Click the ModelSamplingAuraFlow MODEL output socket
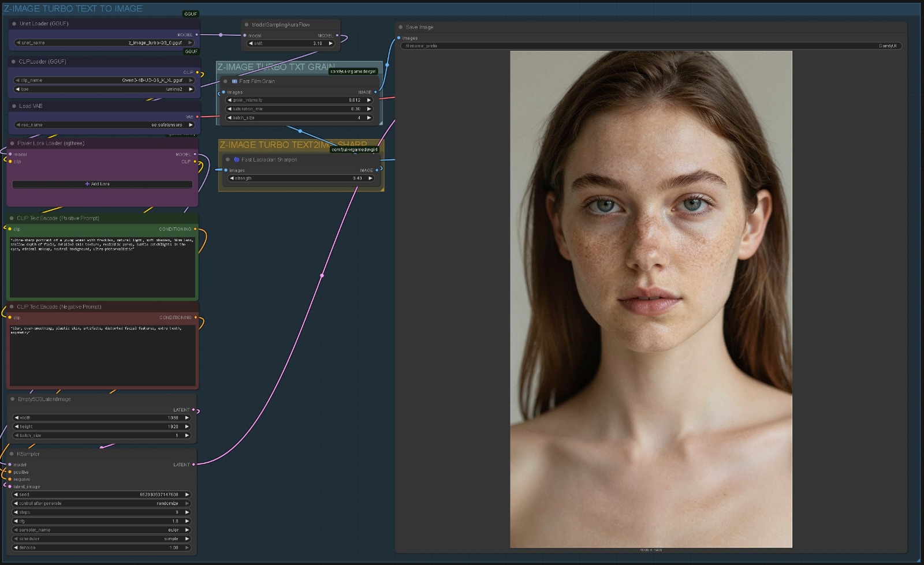This screenshot has width=924, height=565. [338, 35]
